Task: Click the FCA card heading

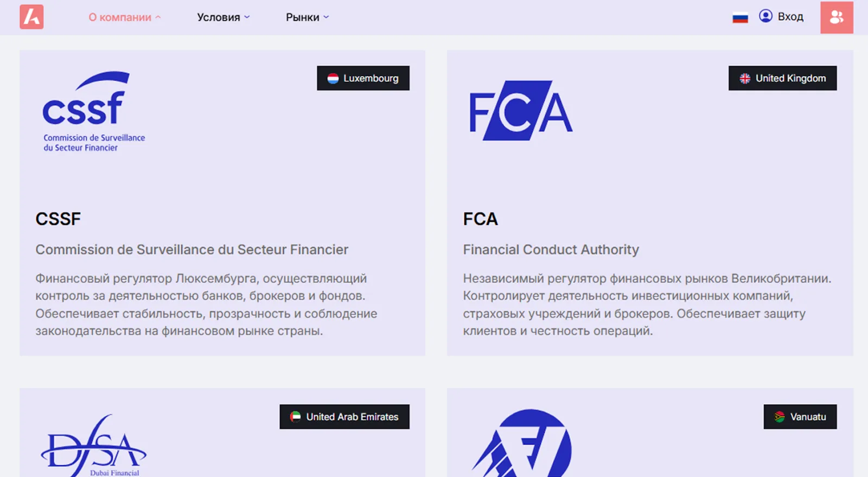Action: pyautogui.click(x=480, y=219)
